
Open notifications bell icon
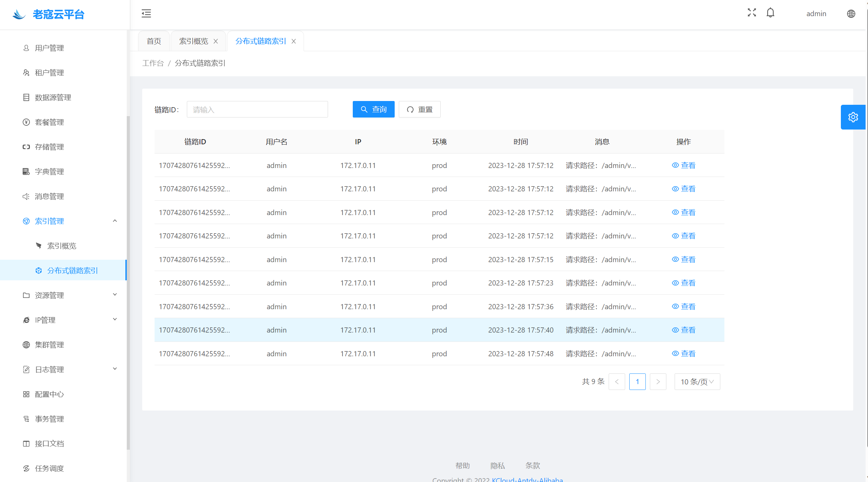tap(770, 13)
